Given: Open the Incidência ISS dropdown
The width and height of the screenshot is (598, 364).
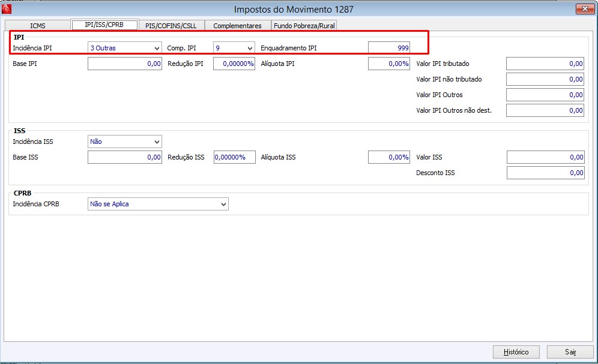Looking at the screenshot, I should click(x=125, y=142).
